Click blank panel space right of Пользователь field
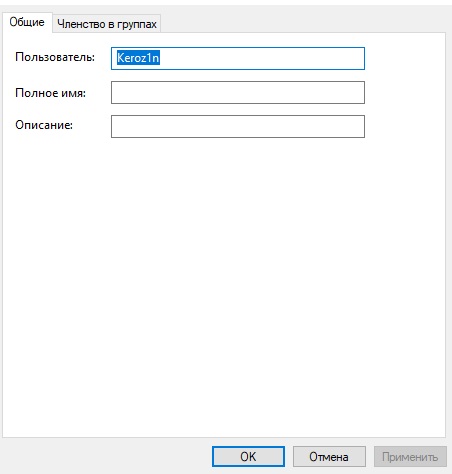This screenshot has width=452, height=474. coord(405,59)
